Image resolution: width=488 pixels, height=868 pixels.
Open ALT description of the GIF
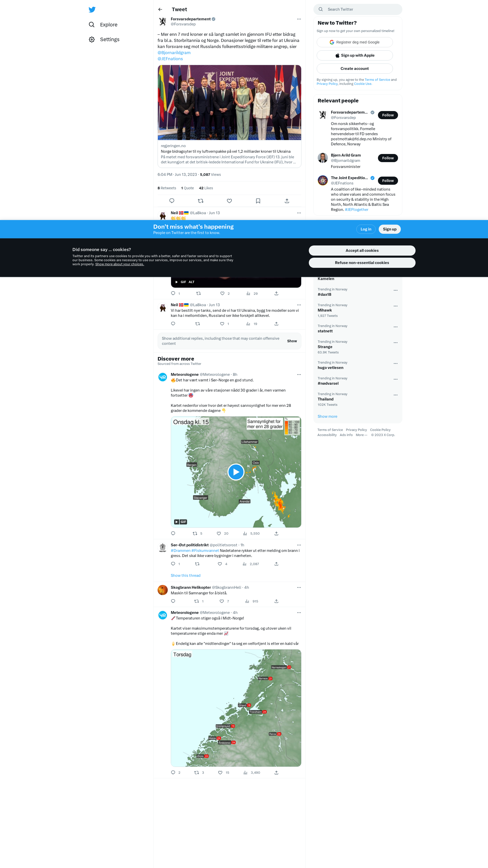click(191, 282)
